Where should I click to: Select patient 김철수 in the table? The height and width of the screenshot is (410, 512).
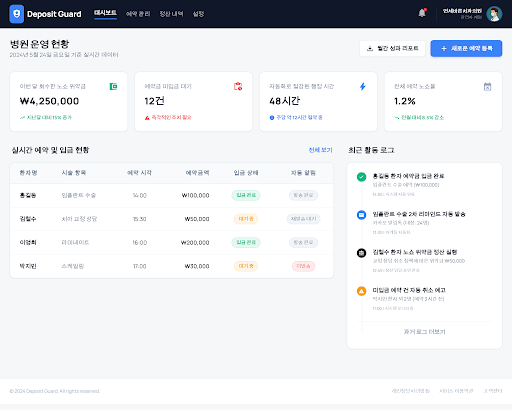pyautogui.click(x=28, y=219)
